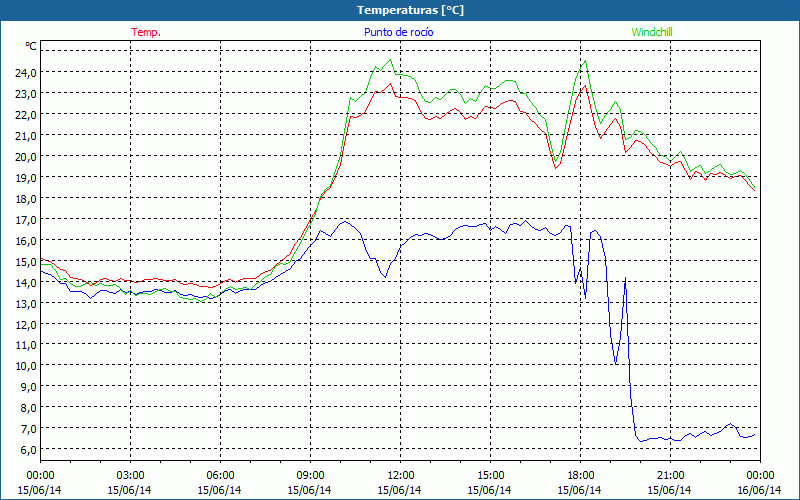Select the blue Punto de rocío legend label
The image size is (800, 500).
399,32
